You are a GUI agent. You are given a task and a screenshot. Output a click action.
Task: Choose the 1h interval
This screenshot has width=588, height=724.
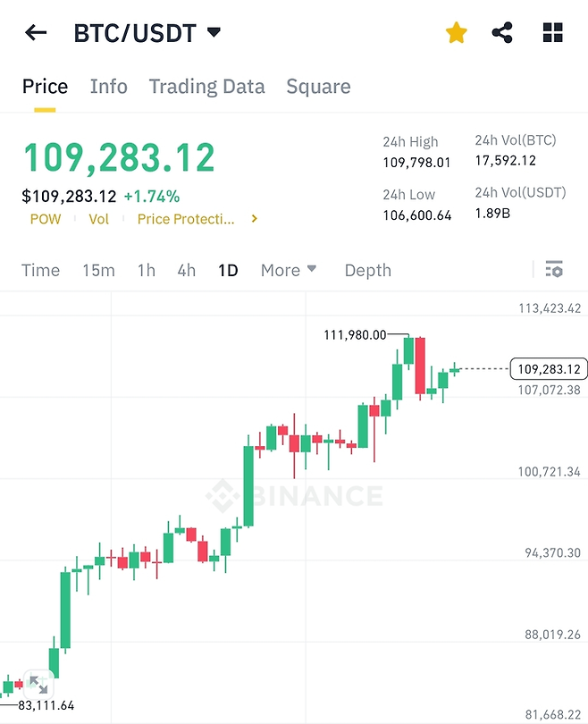point(146,270)
